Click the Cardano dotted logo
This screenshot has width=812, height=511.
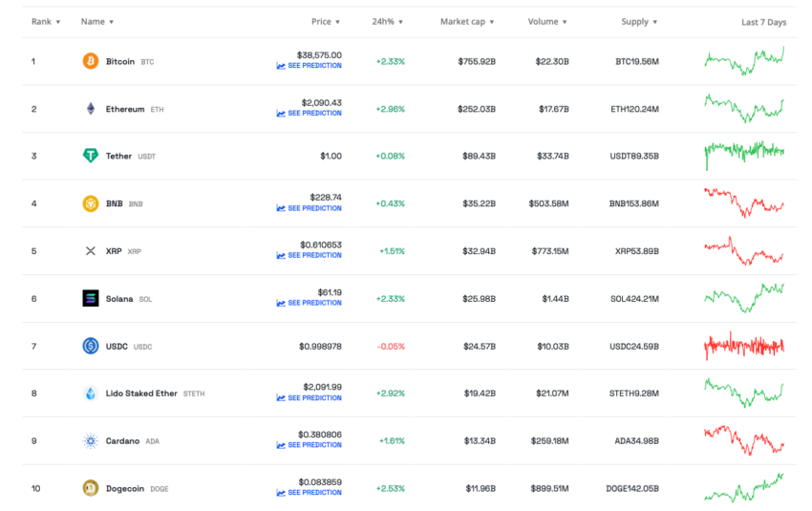pyautogui.click(x=91, y=441)
